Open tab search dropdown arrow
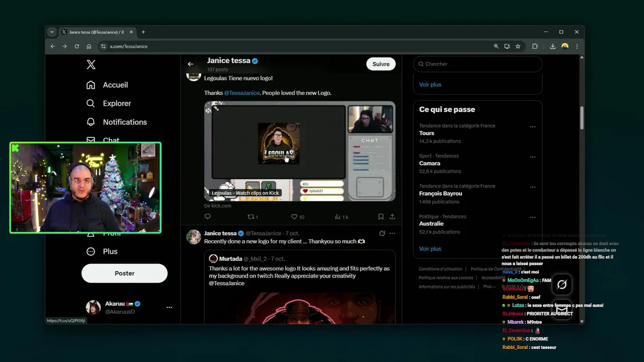644x362 pixels. (52, 32)
